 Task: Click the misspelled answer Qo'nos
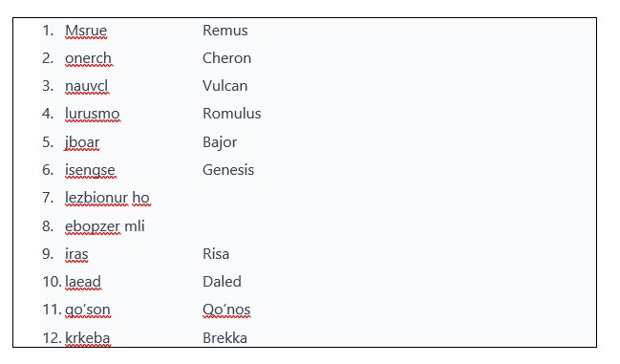[226, 310]
